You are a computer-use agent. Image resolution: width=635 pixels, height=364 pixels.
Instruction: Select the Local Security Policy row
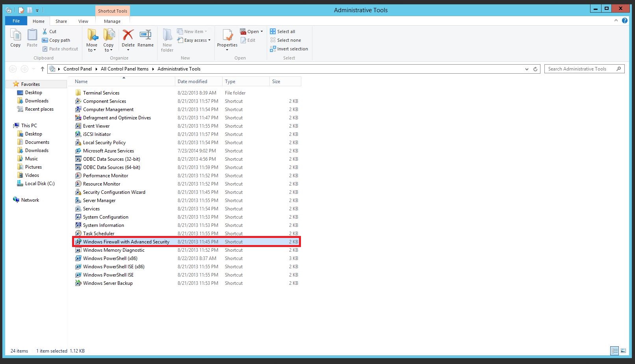[187, 143]
